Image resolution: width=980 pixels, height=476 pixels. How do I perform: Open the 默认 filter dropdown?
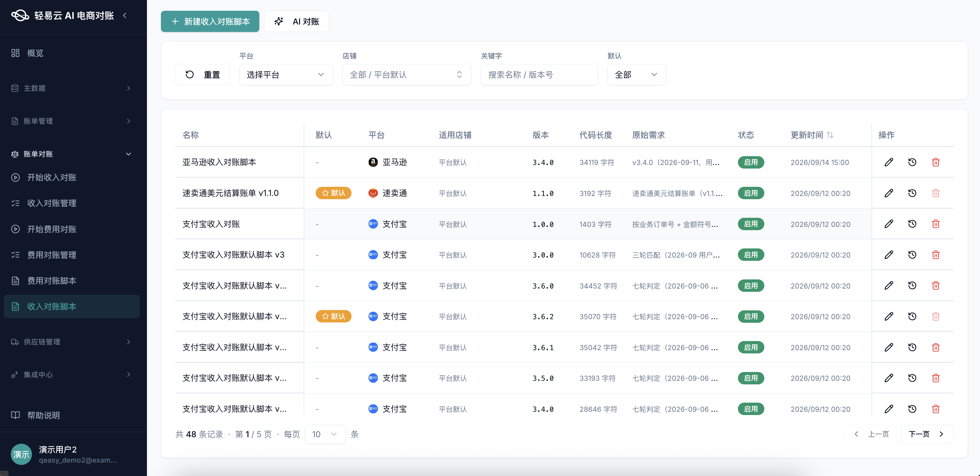point(637,75)
